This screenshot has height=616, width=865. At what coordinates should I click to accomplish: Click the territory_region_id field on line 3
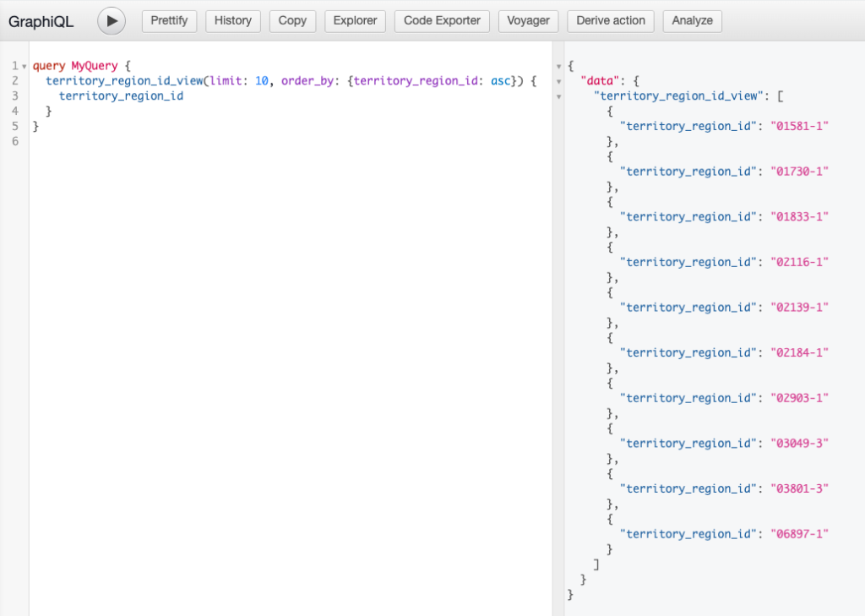121,96
